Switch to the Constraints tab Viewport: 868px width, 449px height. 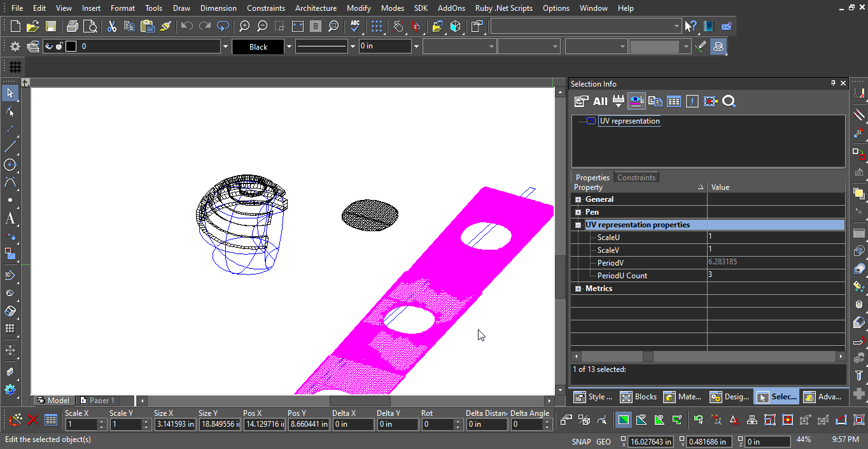pos(636,178)
